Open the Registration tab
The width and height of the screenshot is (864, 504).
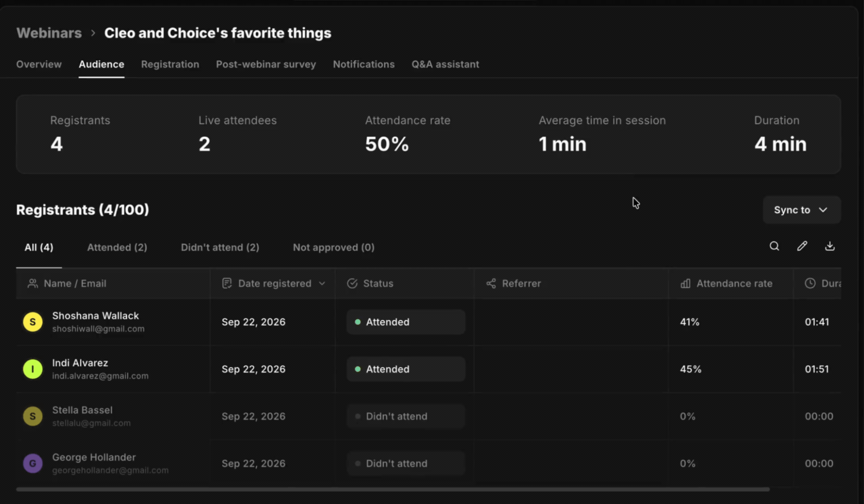[170, 64]
